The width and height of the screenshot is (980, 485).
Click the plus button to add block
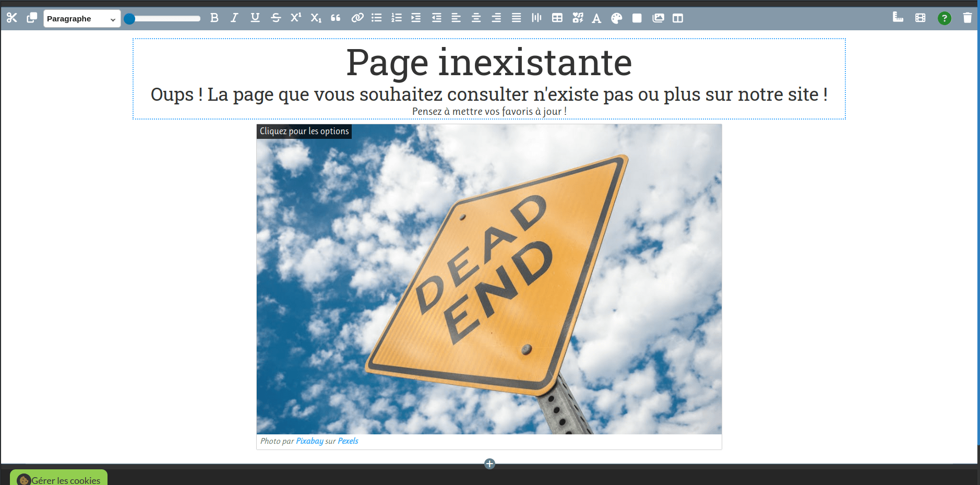coord(489,464)
